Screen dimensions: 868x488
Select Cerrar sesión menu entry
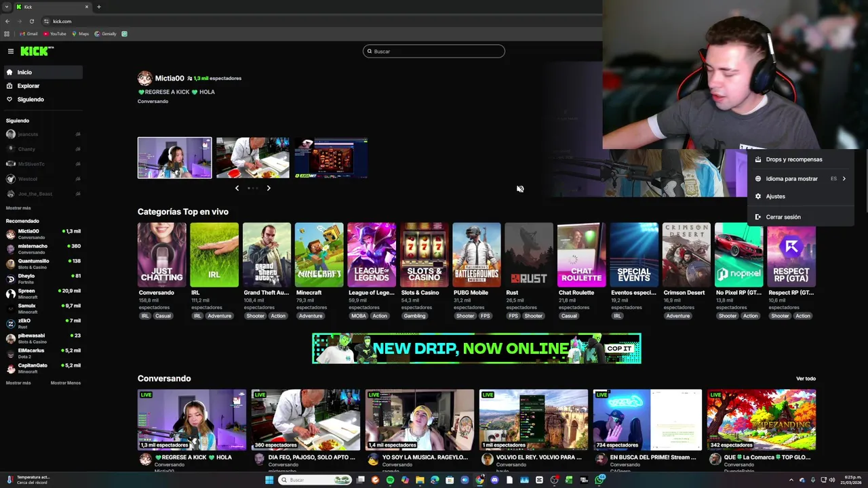point(800,217)
